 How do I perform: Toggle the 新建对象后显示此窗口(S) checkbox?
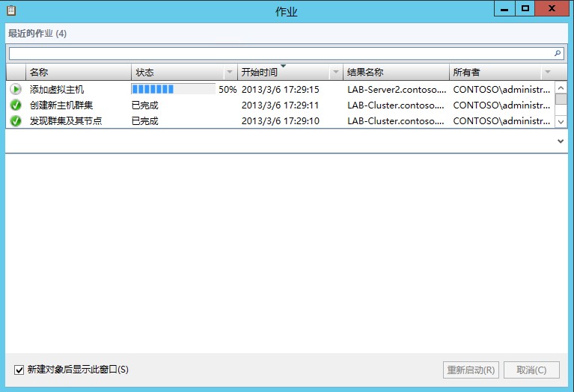pos(19,370)
